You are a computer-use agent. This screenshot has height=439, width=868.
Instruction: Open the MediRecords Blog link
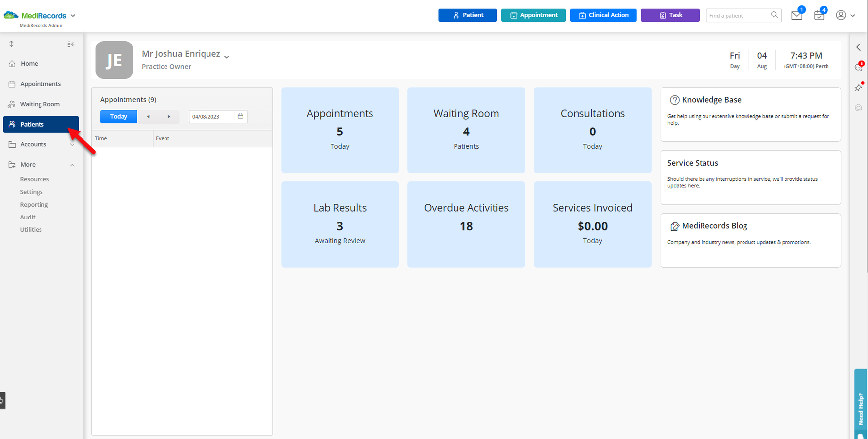[714, 226]
